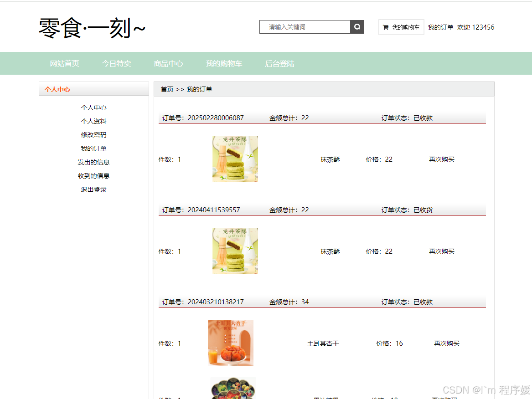Screen dimensions: 532x399
Task: Open 收到的信息 in sidebar
Action: click(93, 176)
